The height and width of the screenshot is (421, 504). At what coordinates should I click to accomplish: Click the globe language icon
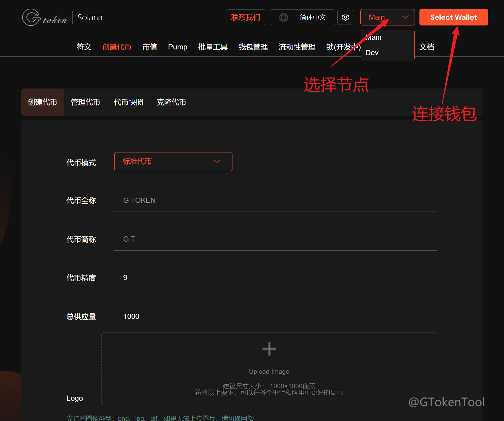(x=284, y=18)
